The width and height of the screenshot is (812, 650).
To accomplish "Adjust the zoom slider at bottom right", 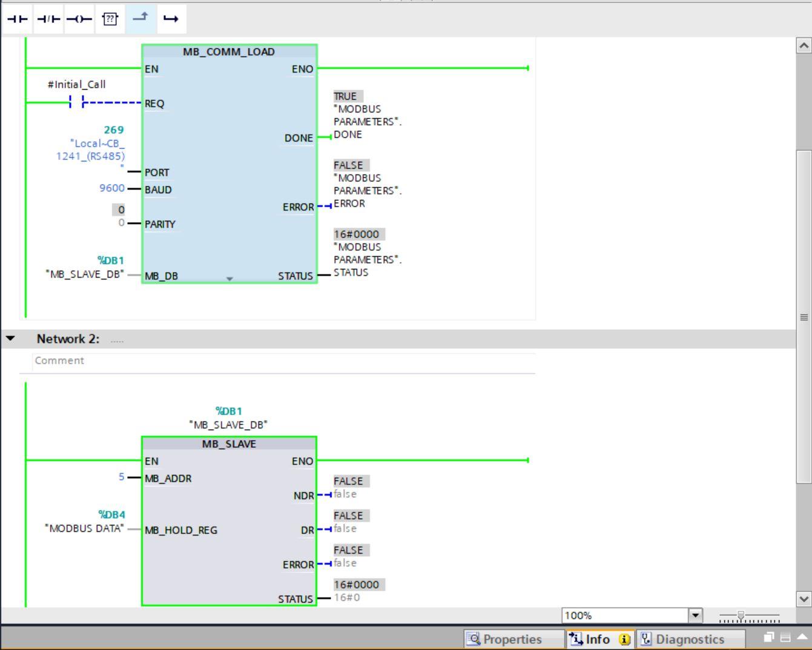I will [x=743, y=616].
